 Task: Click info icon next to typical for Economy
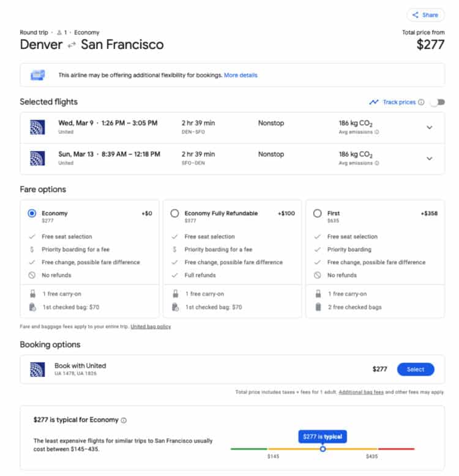124,420
